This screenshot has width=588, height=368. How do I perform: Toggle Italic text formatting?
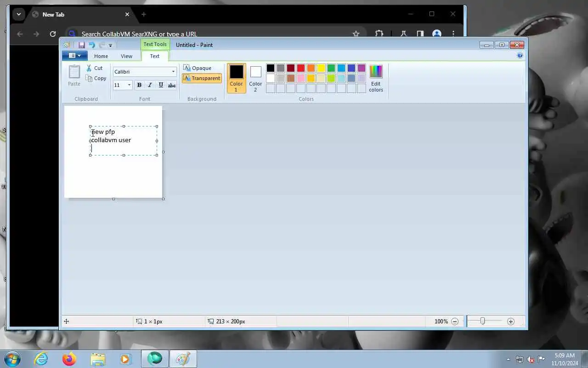pos(150,85)
